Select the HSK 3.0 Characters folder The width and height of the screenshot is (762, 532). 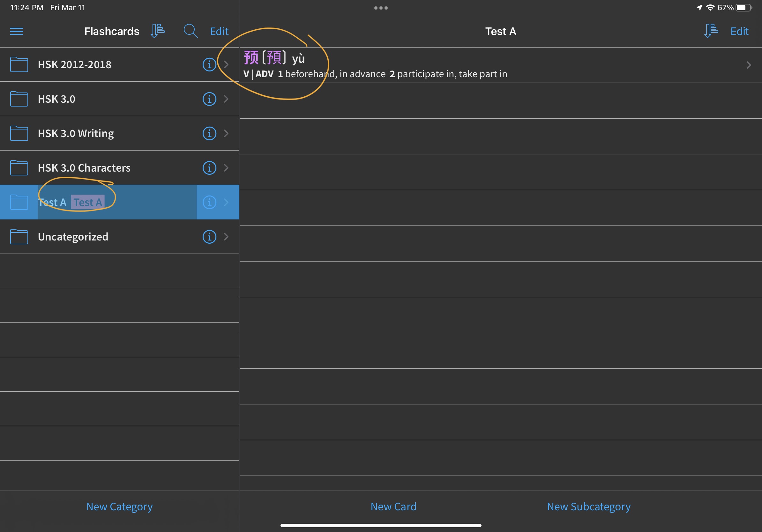(x=84, y=168)
